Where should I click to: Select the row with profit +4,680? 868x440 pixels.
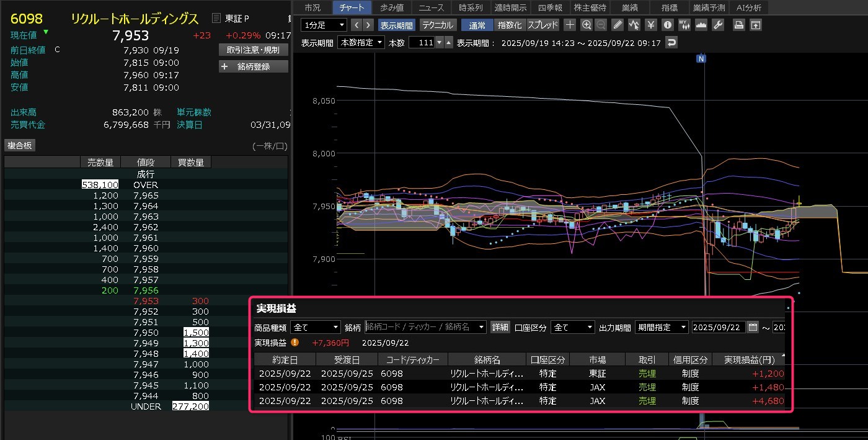[520, 401]
